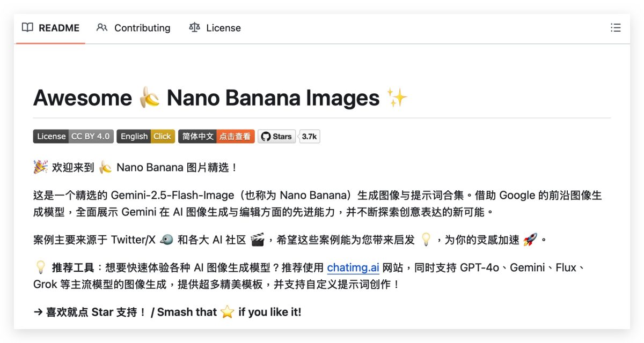644x343 pixels.
Task: Open the outline table of contents
Action: pos(616,28)
